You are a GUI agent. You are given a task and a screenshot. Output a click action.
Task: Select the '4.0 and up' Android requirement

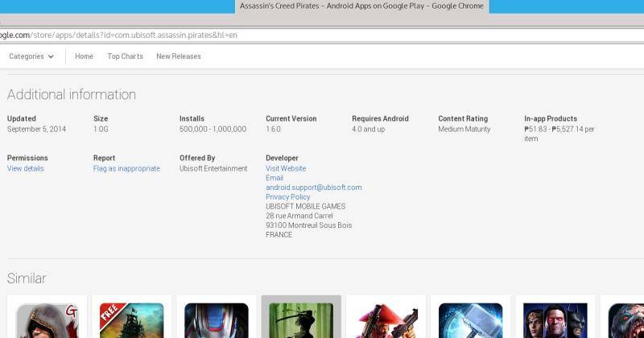[x=369, y=129]
